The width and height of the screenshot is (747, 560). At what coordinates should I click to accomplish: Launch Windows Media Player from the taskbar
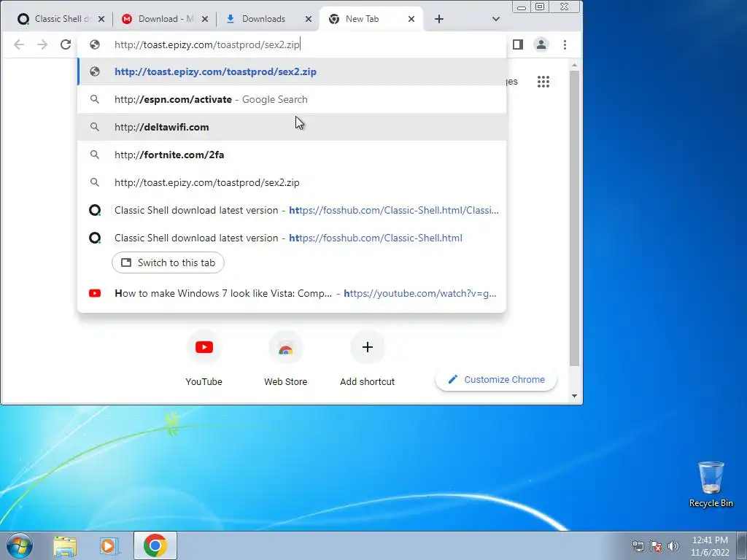(109, 545)
